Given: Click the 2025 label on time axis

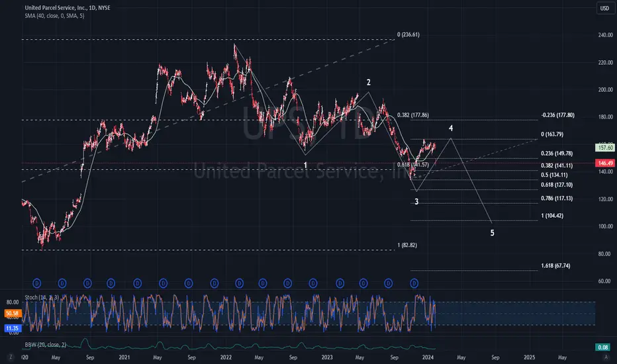Looking at the screenshot, I should coord(529,357).
